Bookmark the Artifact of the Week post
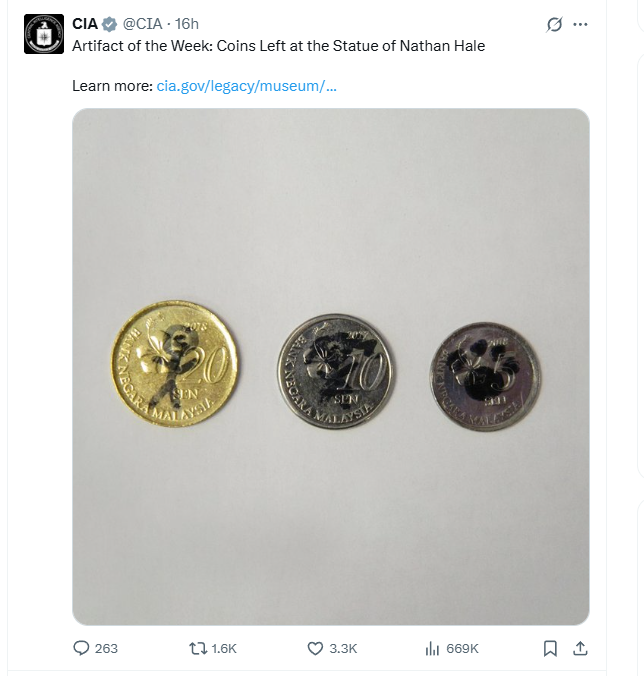This screenshot has height=676, width=644. 550,648
